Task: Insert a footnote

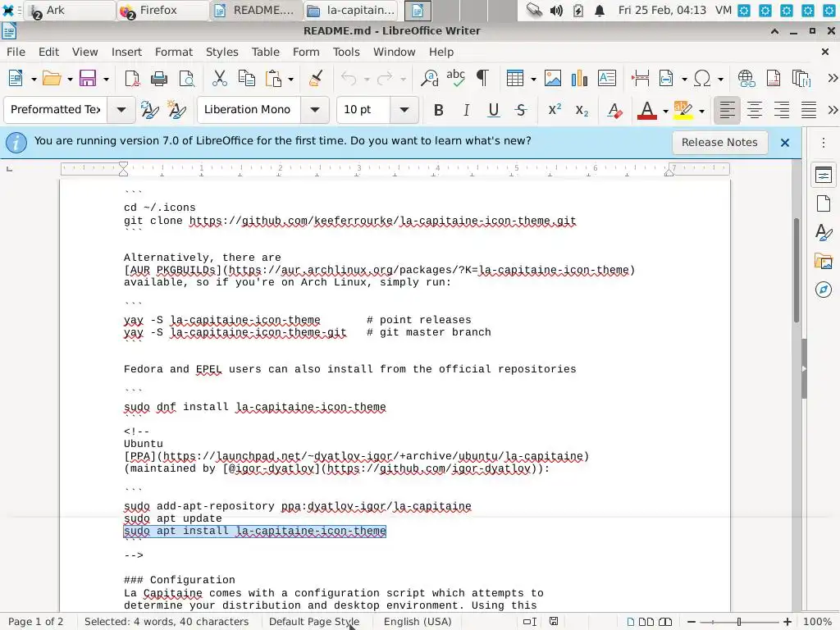Action: pyautogui.click(x=773, y=78)
